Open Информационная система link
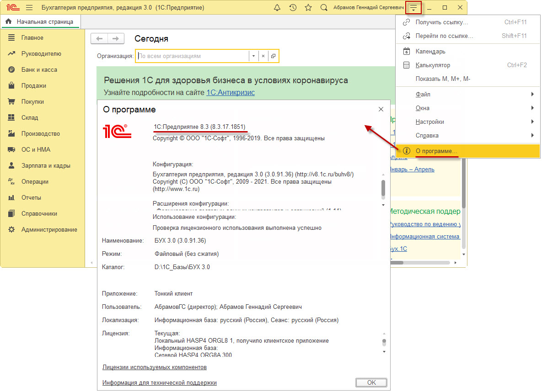The image size is (542, 392). 425,237
